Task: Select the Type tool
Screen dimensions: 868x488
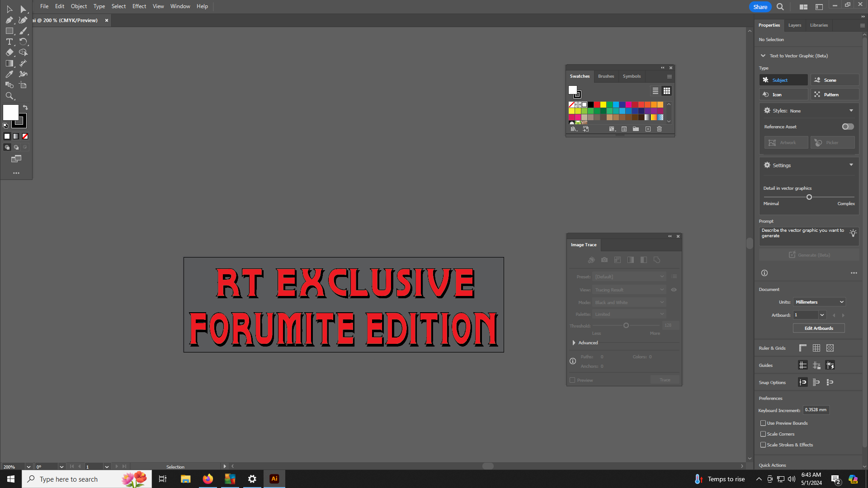Action: tap(9, 42)
